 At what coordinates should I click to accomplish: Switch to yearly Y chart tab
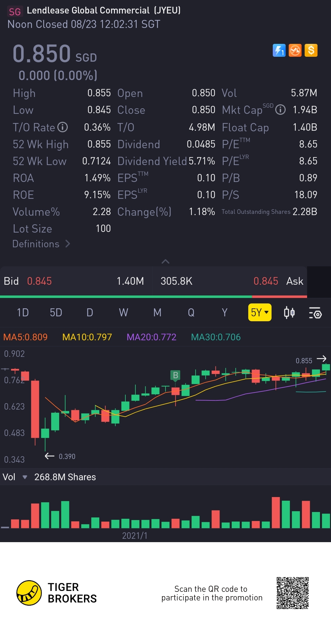coord(225,313)
